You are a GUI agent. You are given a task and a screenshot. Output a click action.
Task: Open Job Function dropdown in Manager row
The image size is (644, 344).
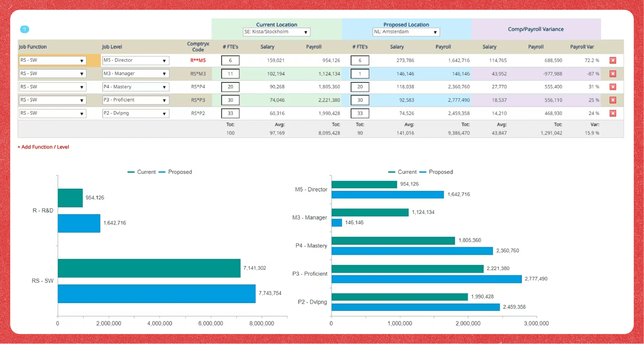click(53, 74)
